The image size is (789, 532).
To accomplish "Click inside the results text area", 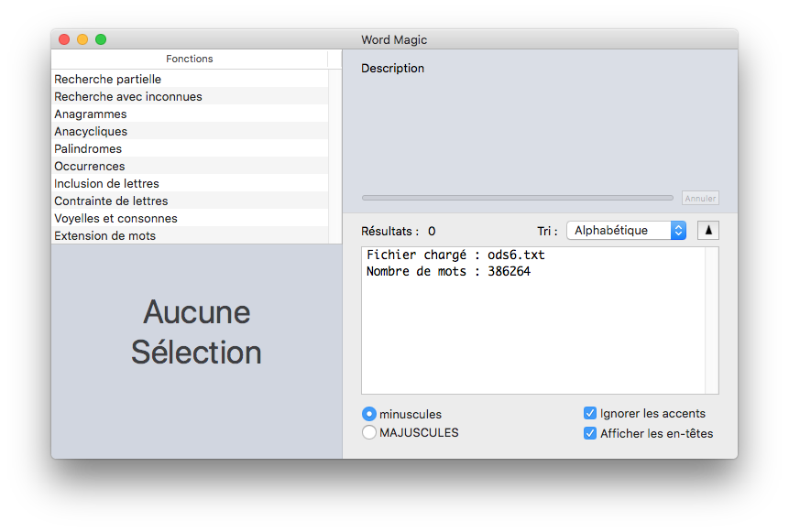I will pyautogui.click(x=531, y=330).
